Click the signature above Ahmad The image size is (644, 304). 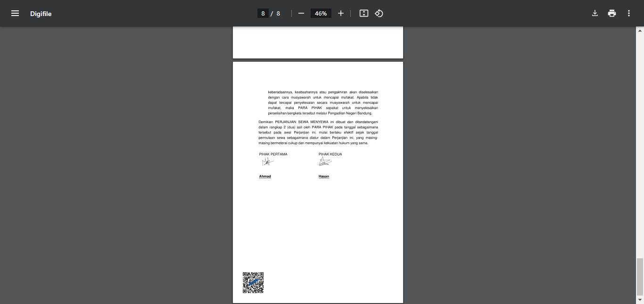point(267,162)
